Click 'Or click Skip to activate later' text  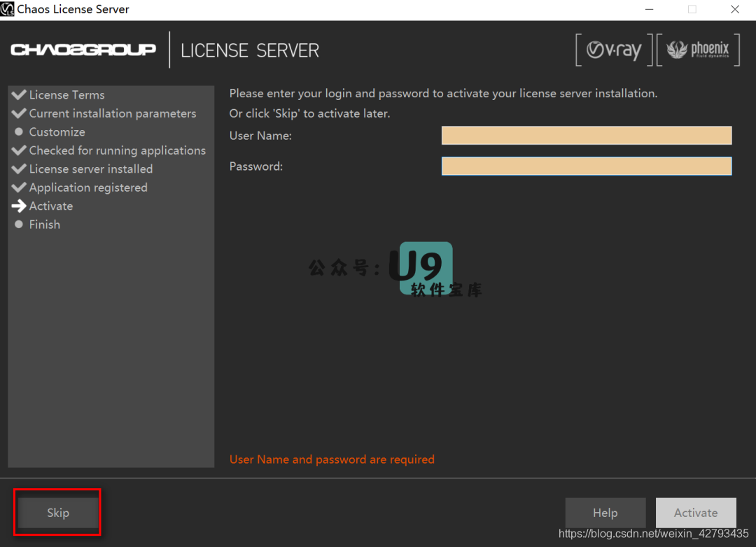pyautogui.click(x=309, y=114)
